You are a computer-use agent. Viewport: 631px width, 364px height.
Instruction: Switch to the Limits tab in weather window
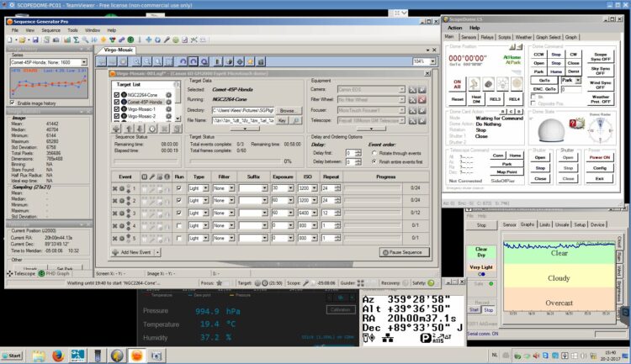tap(544, 224)
